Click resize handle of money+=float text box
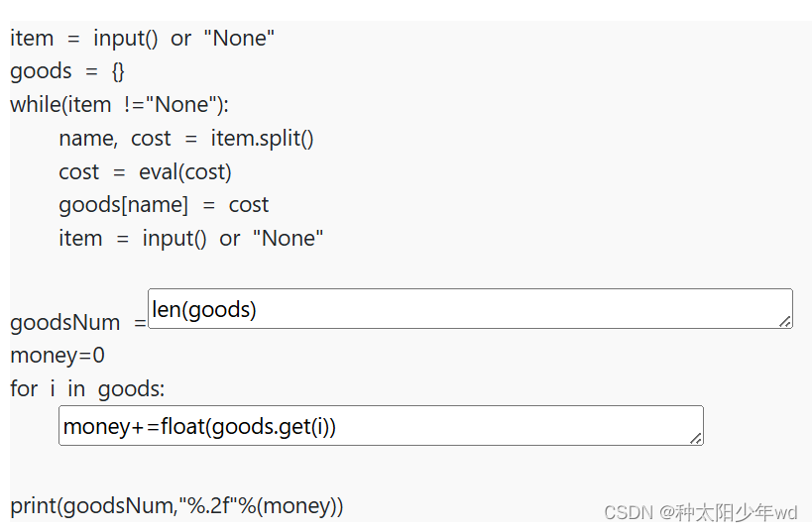The image size is (812, 532). click(696, 438)
